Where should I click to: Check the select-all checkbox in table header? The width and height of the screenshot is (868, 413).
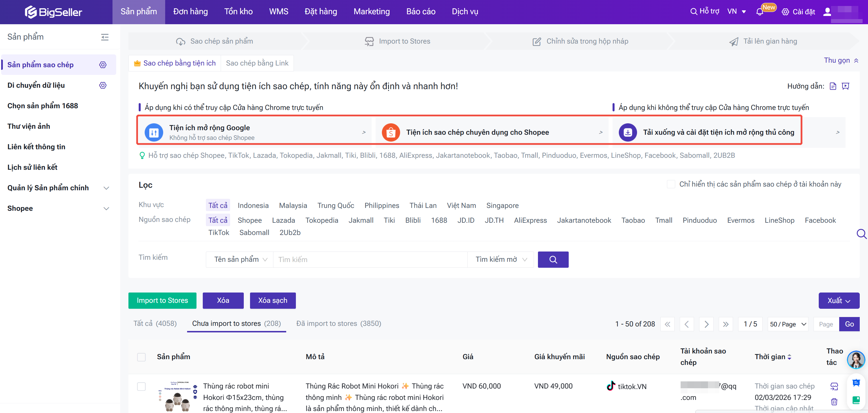(142, 357)
